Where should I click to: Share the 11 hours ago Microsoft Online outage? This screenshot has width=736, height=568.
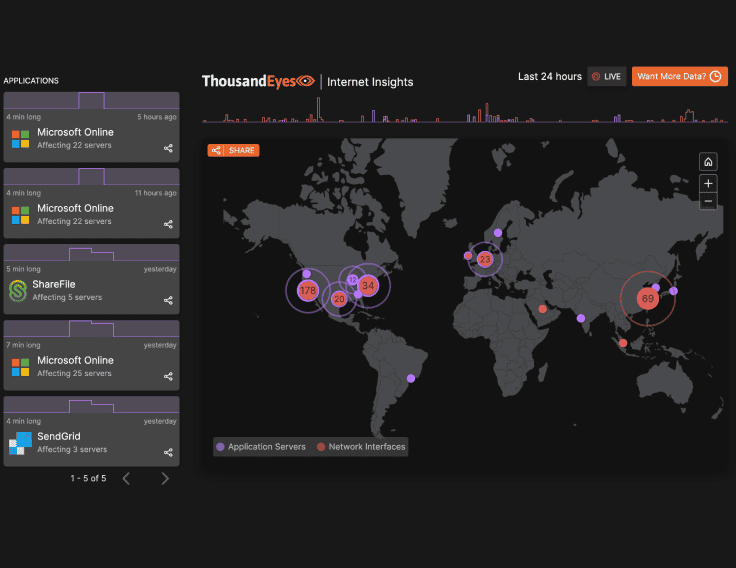[168, 224]
